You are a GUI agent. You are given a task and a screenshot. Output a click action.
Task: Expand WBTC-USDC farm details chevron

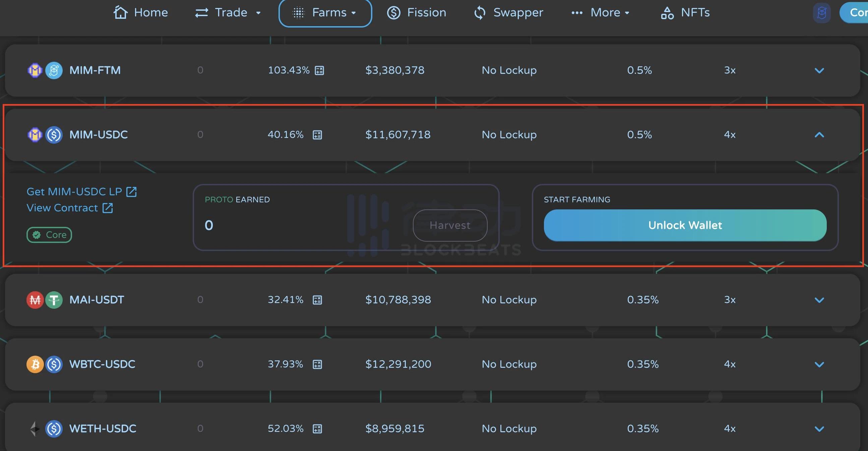click(819, 364)
